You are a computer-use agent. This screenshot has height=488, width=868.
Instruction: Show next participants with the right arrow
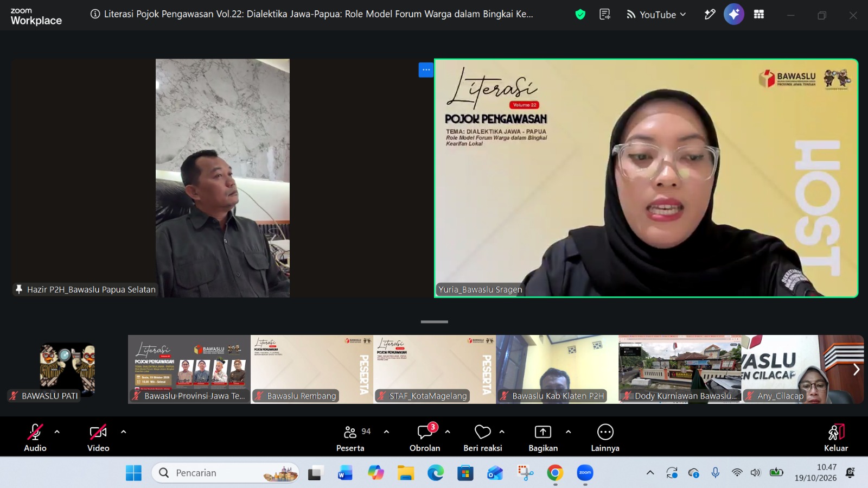click(856, 370)
